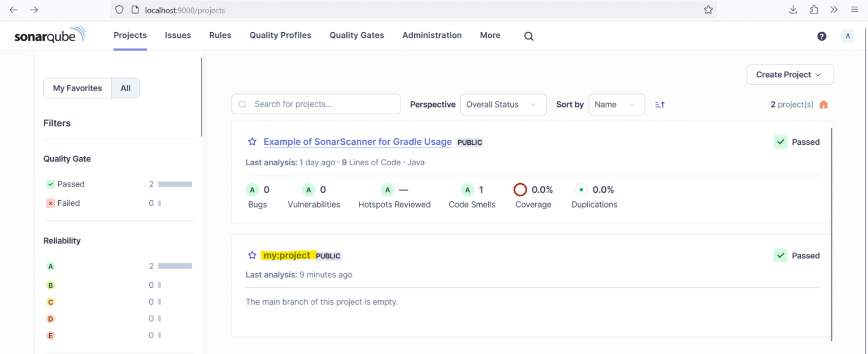868x354 pixels.
Task: Select the Failed quality gate filter
Action: tap(68, 203)
